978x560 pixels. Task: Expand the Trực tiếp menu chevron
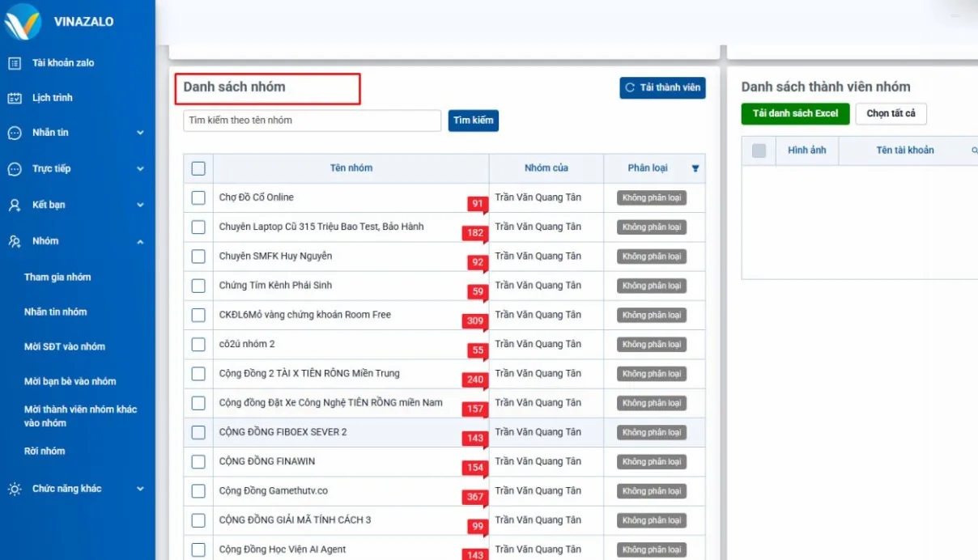click(x=140, y=169)
